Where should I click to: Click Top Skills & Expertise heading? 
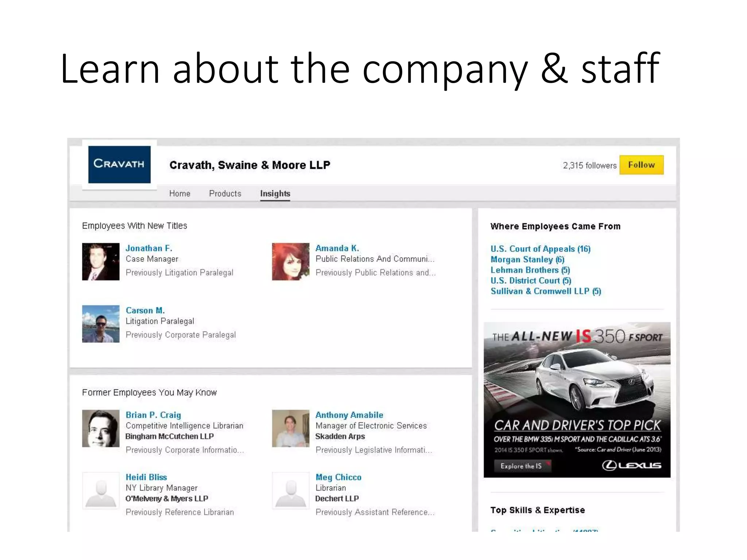click(538, 510)
